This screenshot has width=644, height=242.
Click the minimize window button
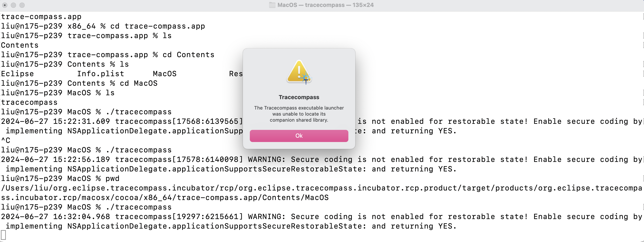pyautogui.click(x=13, y=5)
